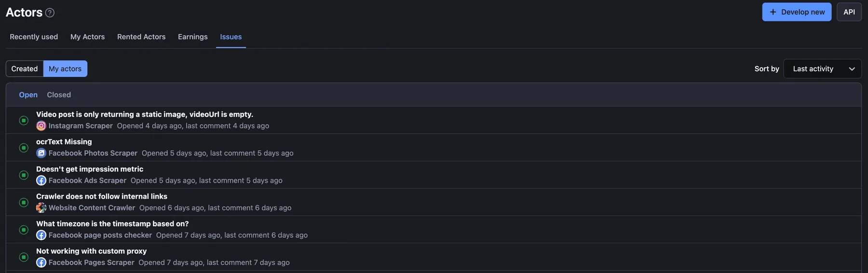The height and width of the screenshot is (273, 868).
Task: Switch to the Earnings tab
Action: [192, 37]
